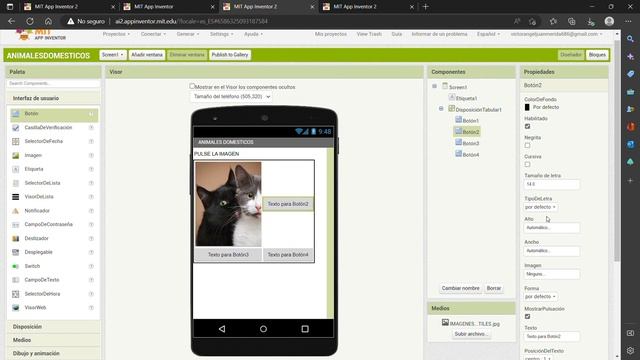Viewport: 640px width, 360px height.
Task: Select the Botón component in the palette
Action: coord(54,114)
